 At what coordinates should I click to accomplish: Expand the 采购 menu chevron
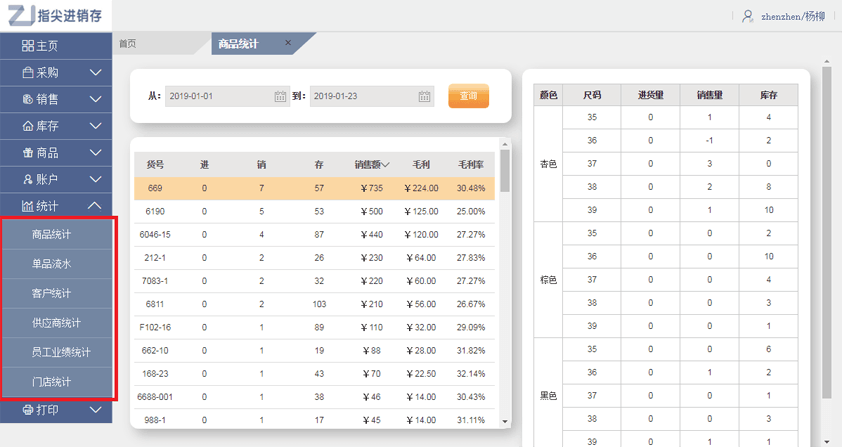(96, 73)
